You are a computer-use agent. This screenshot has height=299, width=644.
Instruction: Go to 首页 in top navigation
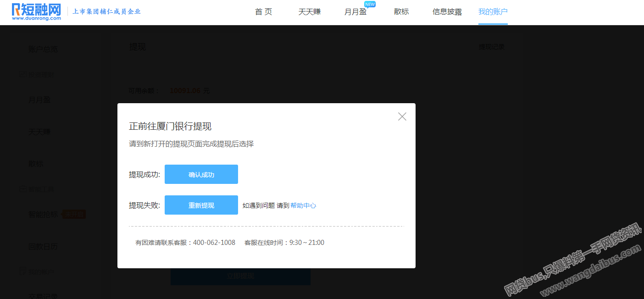(x=264, y=11)
